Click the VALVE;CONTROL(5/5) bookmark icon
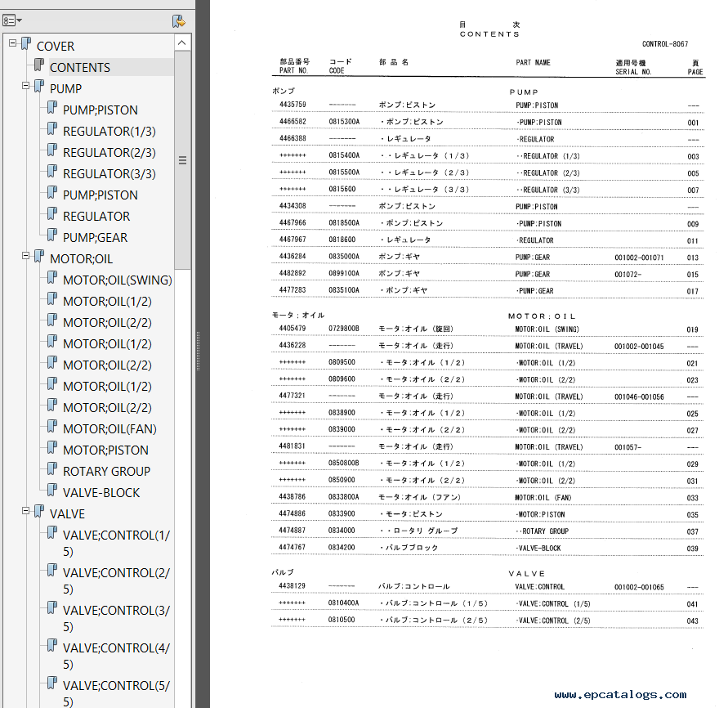The width and height of the screenshot is (728, 708). (x=52, y=683)
